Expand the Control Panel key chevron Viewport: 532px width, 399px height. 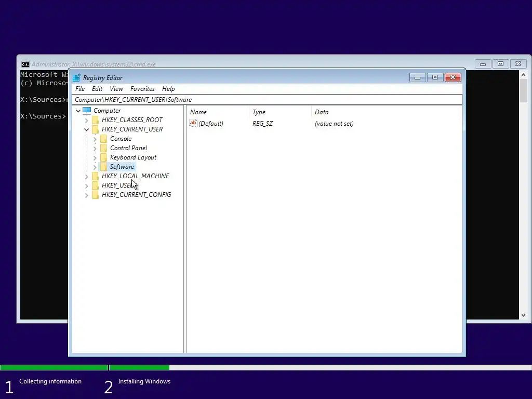(x=95, y=148)
